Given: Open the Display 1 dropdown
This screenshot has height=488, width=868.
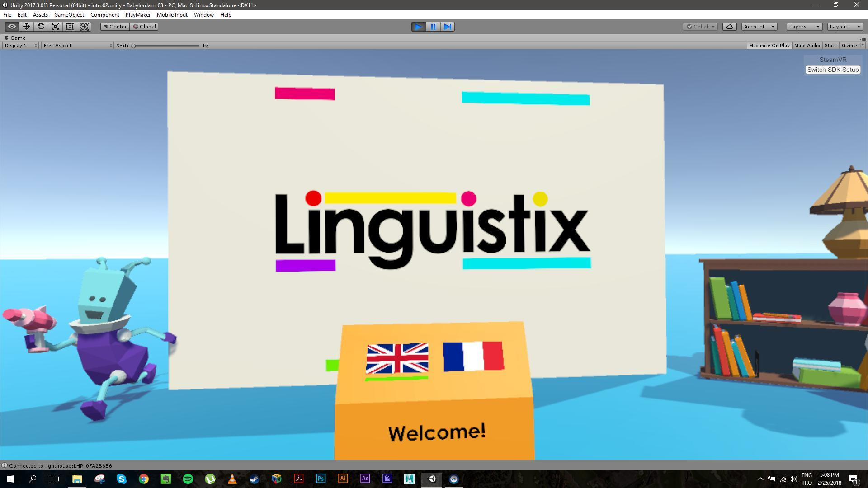Looking at the screenshot, I should [x=21, y=46].
